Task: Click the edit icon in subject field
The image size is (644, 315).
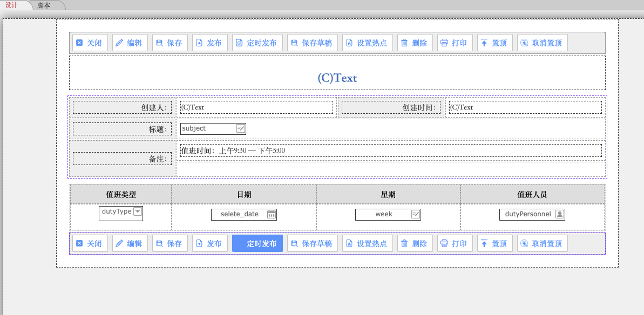Action: tap(241, 128)
